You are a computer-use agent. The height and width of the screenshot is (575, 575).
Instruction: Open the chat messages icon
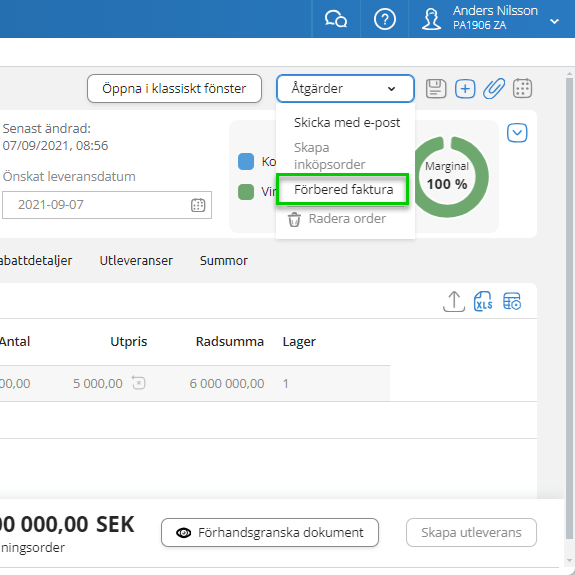(x=336, y=19)
